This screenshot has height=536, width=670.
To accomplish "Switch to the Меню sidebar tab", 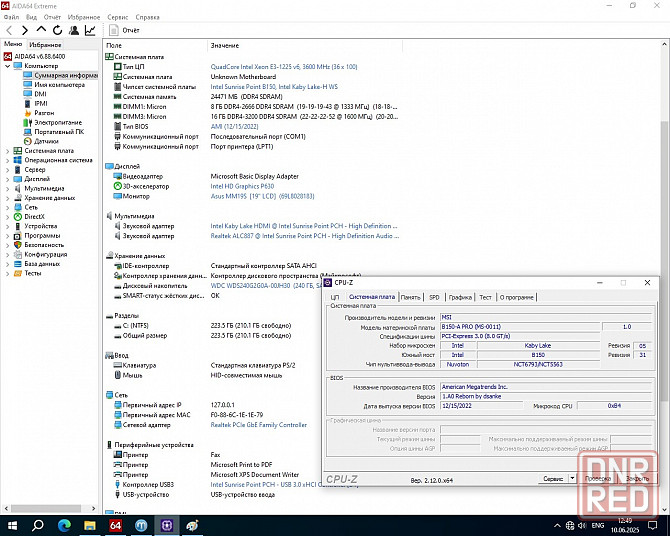I will click(13, 44).
